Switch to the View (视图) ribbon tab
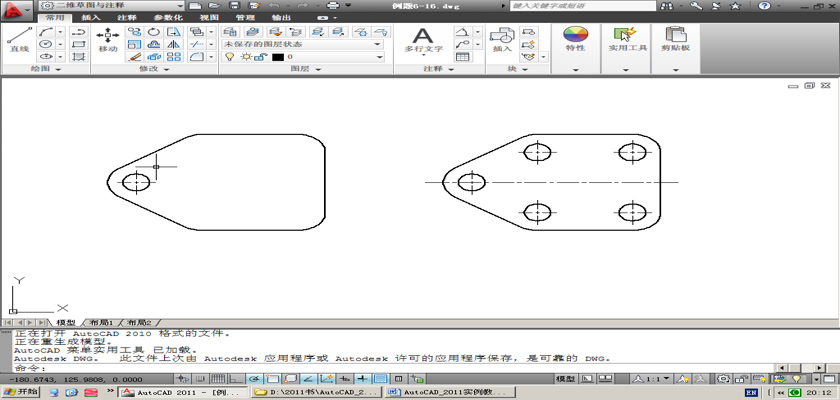This screenshot has width=840, height=400. pos(209,18)
